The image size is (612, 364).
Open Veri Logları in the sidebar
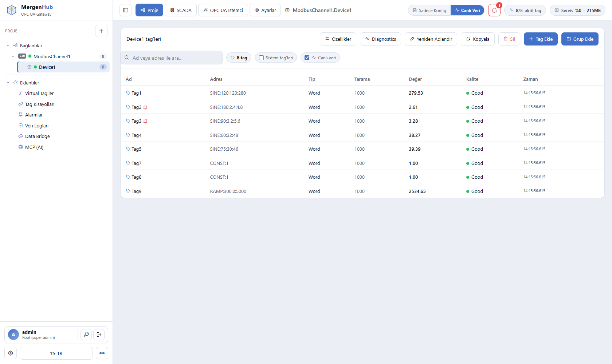pyautogui.click(x=37, y=126)
